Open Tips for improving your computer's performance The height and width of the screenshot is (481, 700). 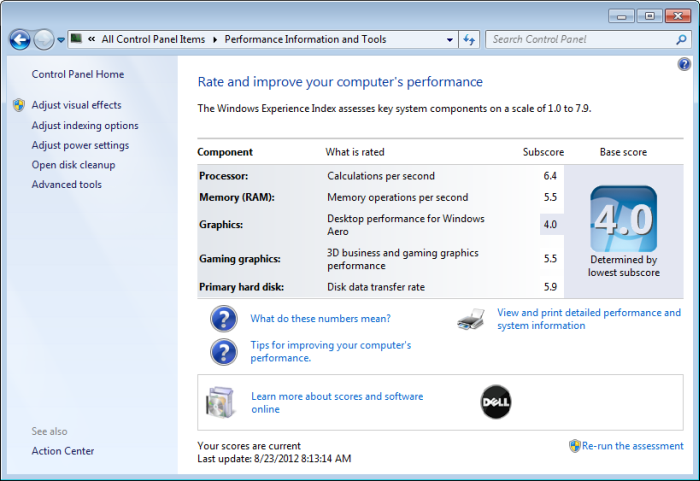(x=330, y=351)
